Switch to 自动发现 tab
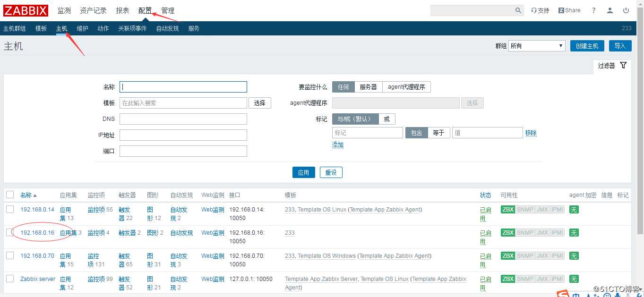 [x=167, y=28]
